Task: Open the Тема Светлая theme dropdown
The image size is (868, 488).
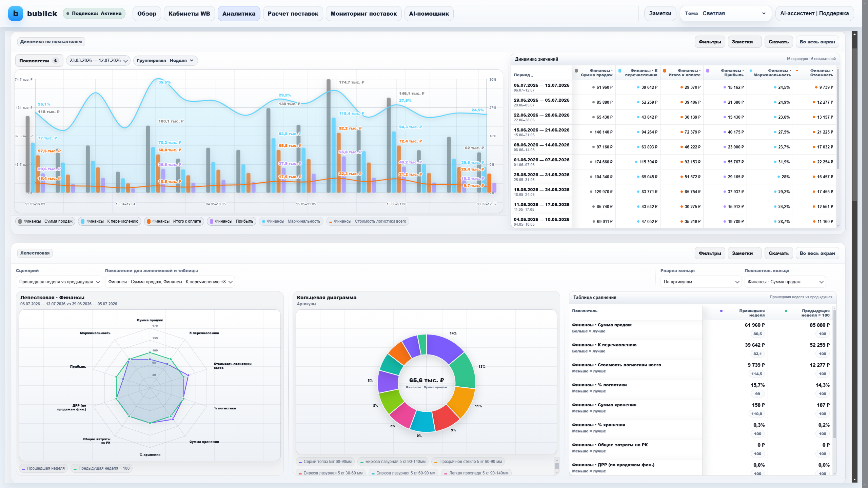Action: (x=726, y=14)
